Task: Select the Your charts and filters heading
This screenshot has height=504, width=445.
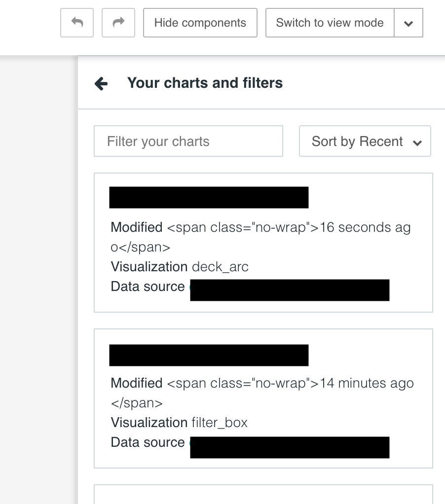Action: 205,83
